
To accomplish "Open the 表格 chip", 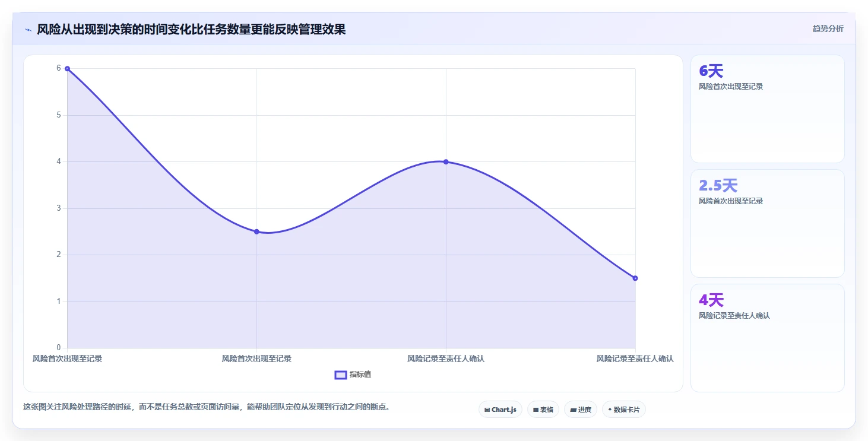I will click(x=543, y=410).
